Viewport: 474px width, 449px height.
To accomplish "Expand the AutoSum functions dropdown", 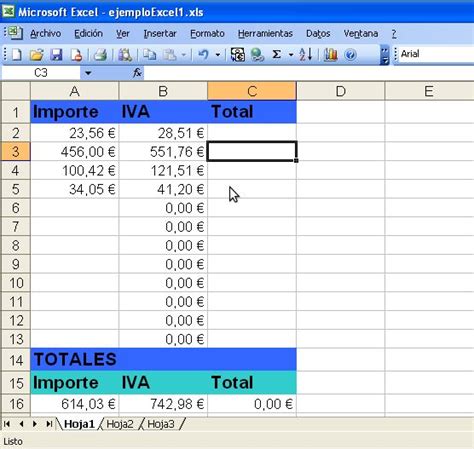I will (291, 54).
